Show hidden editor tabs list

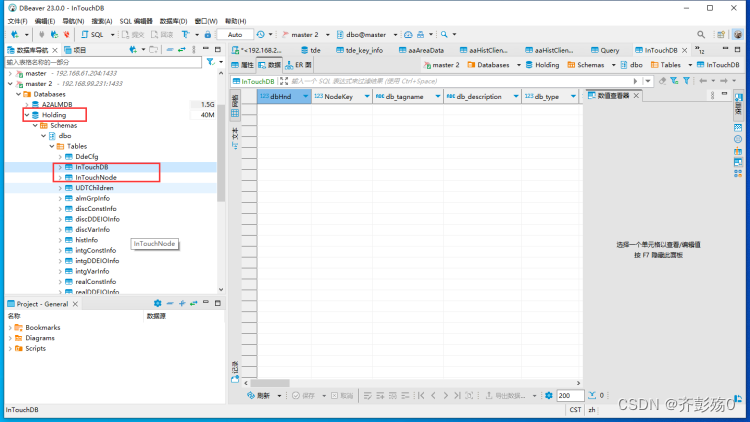point(700,50)
